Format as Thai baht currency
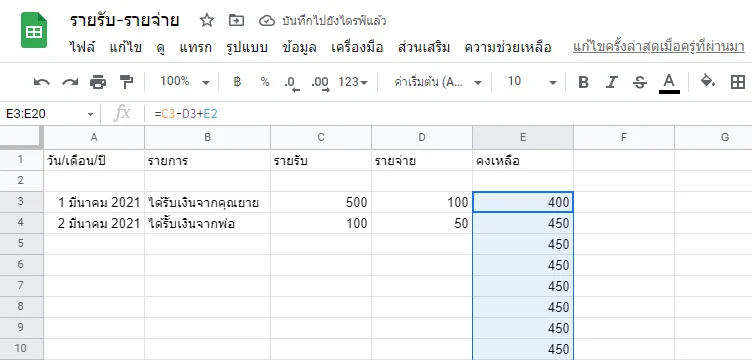This screenshot has height=360, width=752. pyautogui.click(x=237, y=82)
